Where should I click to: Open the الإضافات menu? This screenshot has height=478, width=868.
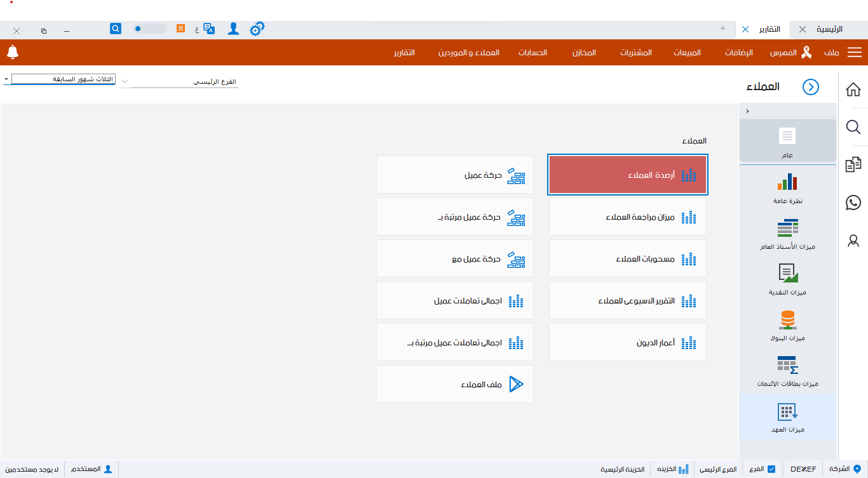pyautogui.click(x=739, y=53)
